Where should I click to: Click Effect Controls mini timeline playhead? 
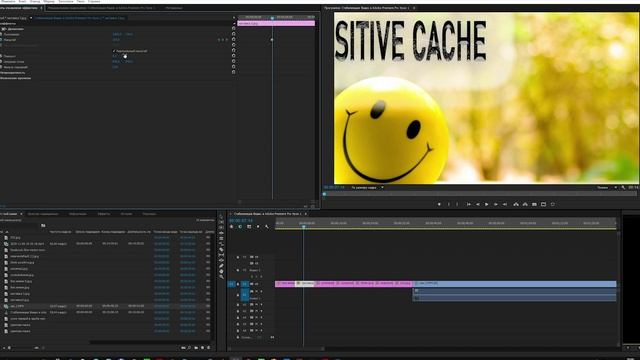(272, 18)
